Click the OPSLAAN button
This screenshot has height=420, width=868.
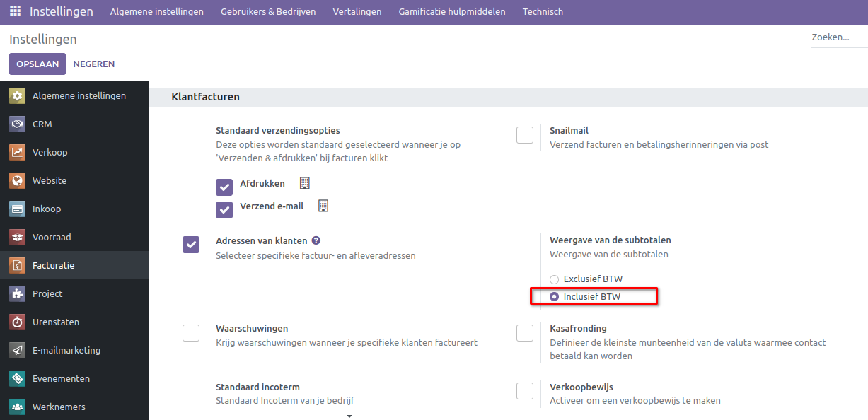pos(37,64)
